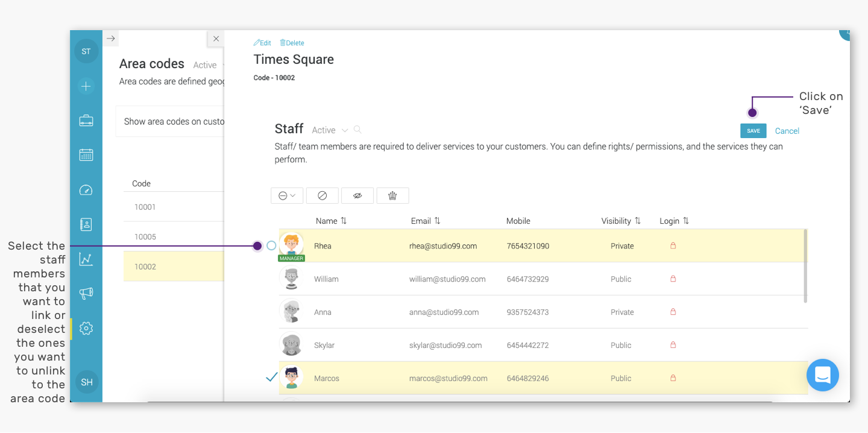The width and height of the screenshot is (868, 433).
Task: Click the Cancel link
Action: pos(787,131)
